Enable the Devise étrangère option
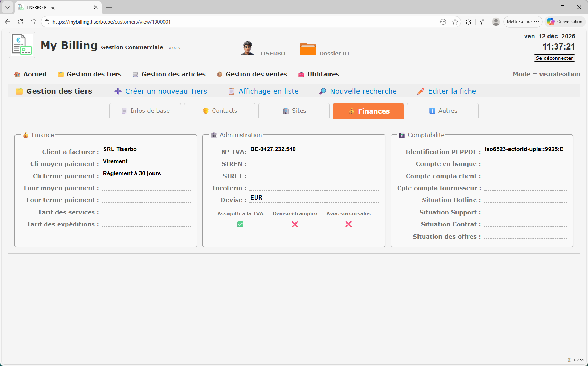 [294, 224]
